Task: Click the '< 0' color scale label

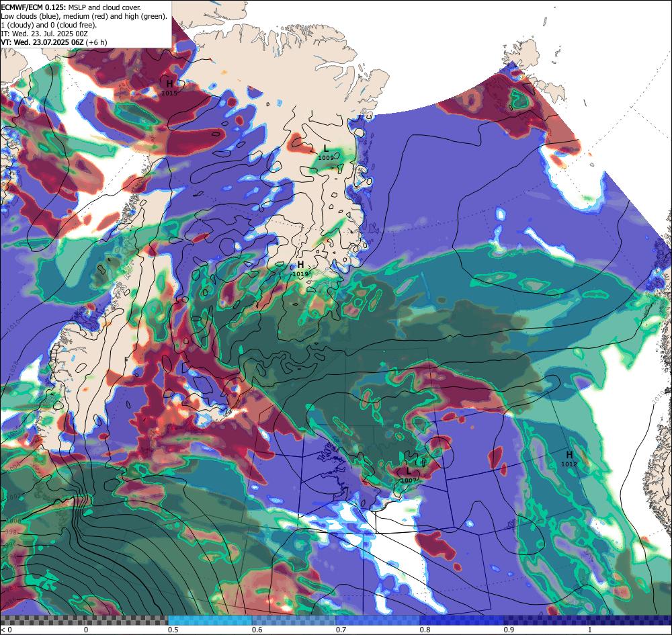Action: click(x=6, y=630)
